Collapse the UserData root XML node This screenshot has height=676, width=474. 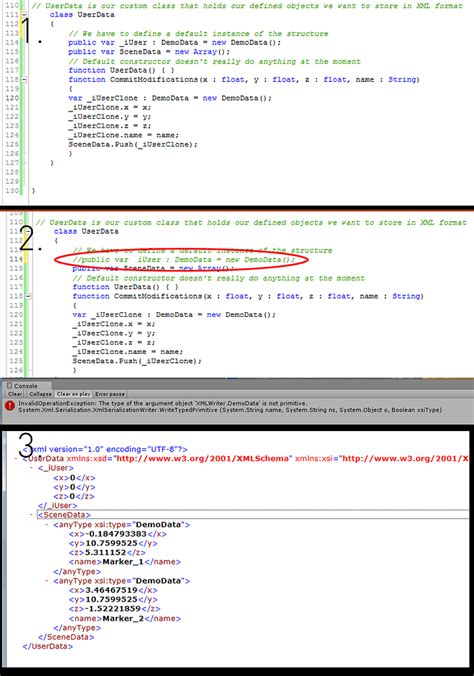click(x=16, y=458)
